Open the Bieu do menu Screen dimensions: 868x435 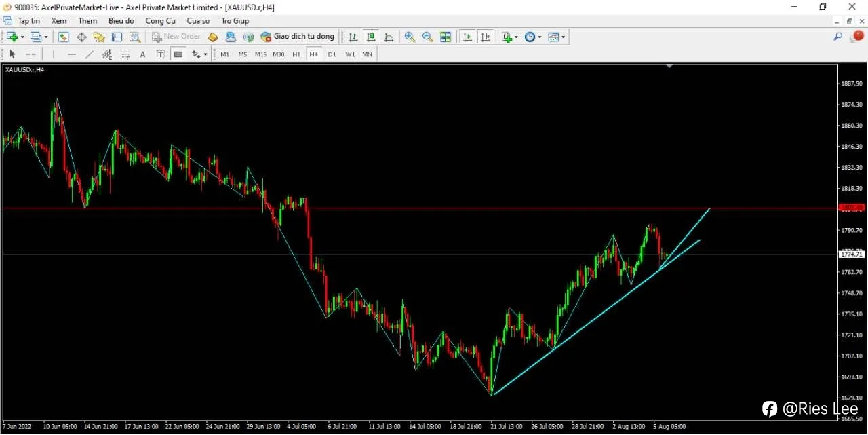pos(121,21)
